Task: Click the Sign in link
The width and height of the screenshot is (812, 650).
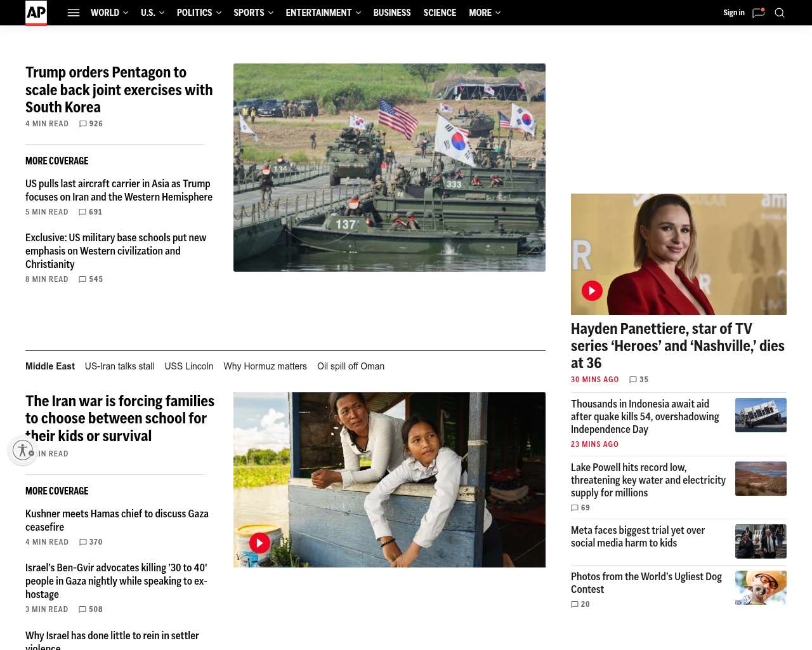Action: click(734, 13)
